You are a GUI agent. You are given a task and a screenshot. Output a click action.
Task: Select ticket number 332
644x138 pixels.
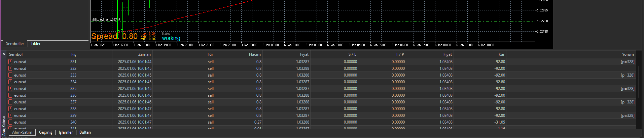point(73,68)
